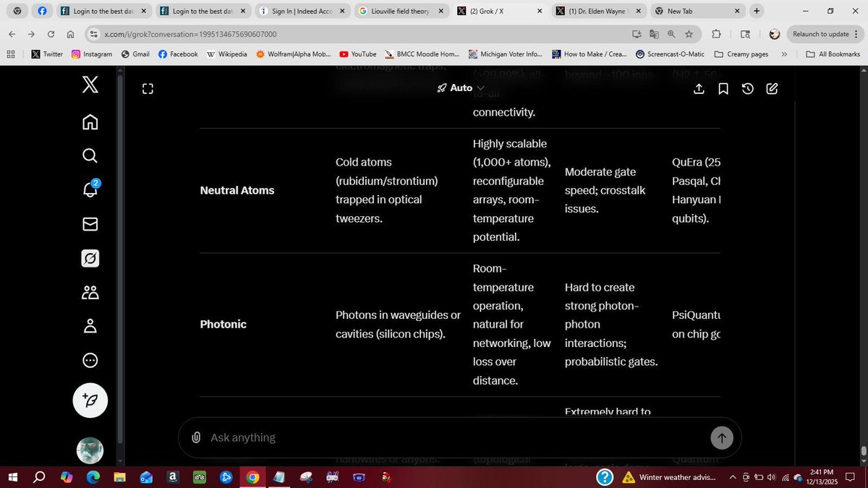Click the translate page icon in address bar
The width and height of the screenshot is (868, 488).
(654, 34)
